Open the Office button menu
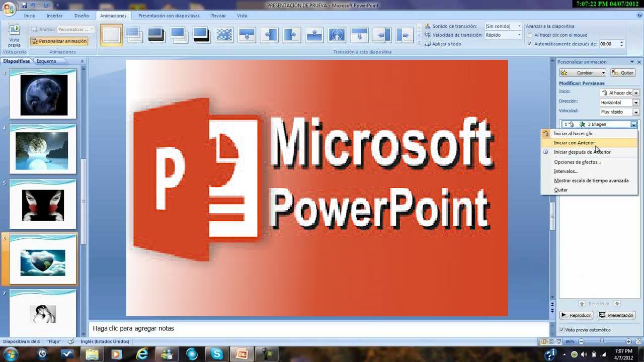 9,9
